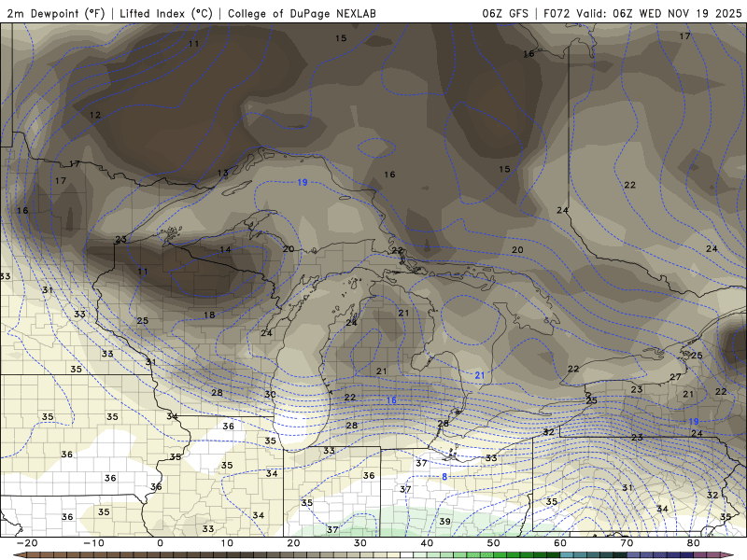The width and height of the screenshot is (747, 560).
Task: Click the "2m Dewpoint (°F)" title text
Action: [56, 13]
